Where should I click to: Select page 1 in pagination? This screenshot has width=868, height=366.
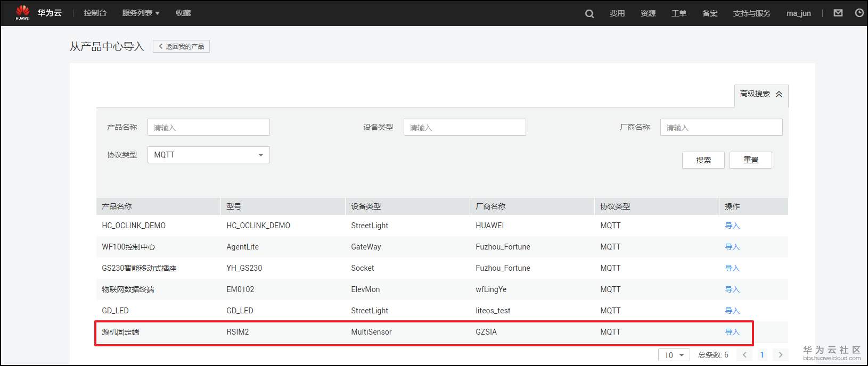[762, 355]
